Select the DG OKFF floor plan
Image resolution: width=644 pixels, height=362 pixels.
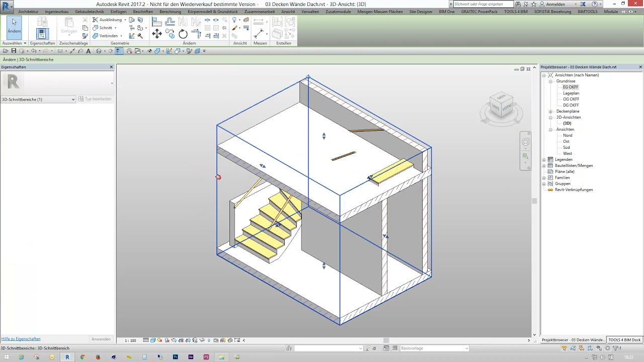(571, 105)
